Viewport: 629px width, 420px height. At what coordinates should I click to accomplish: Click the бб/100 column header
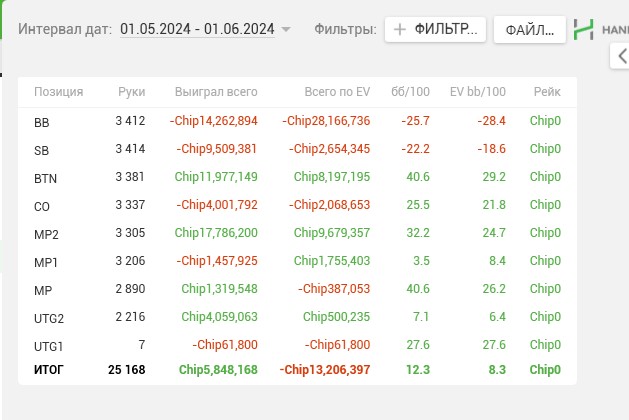click(410, 92)
